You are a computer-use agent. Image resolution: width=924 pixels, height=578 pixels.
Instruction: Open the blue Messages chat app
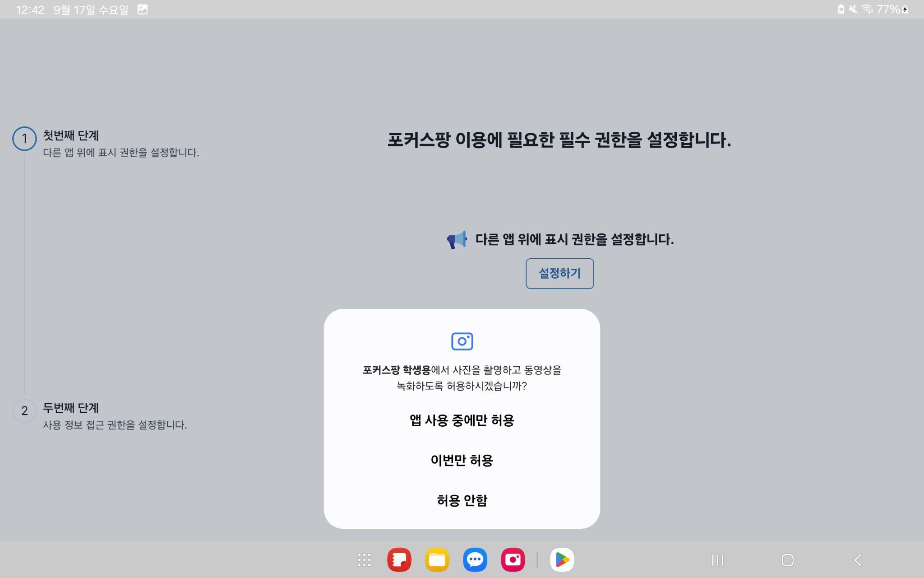(475, 560)
